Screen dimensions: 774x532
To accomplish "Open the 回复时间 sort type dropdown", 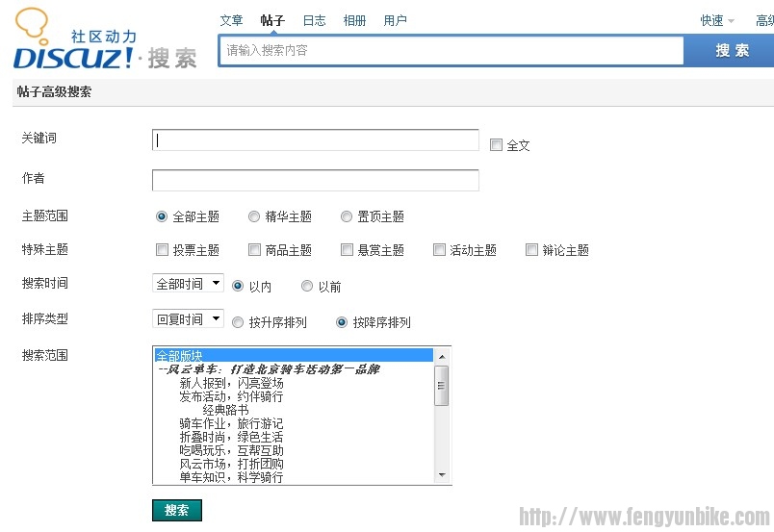I will click(x=188, y=318).
